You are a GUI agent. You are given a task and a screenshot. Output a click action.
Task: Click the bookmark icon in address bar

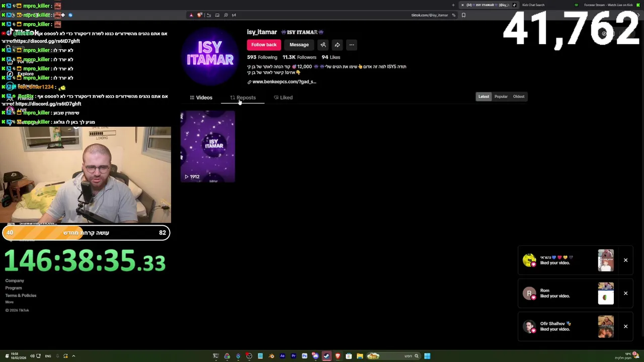[x=463, y=15]
